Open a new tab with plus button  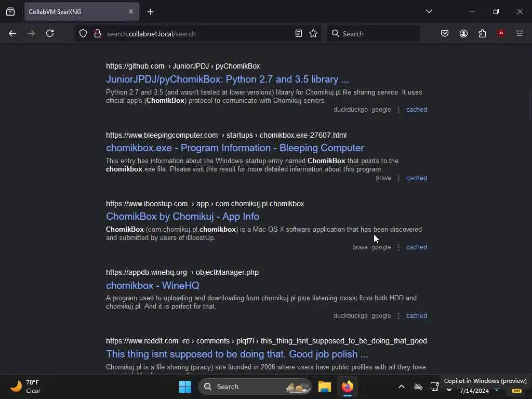point(150,12)
